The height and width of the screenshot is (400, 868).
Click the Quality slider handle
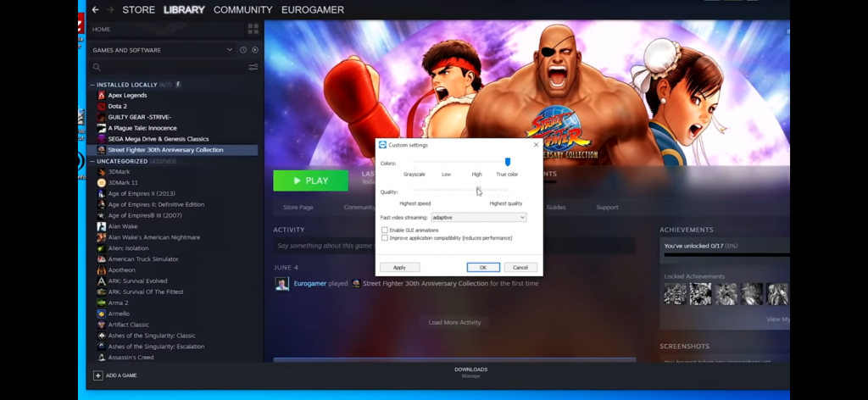[x=479, y=190]
